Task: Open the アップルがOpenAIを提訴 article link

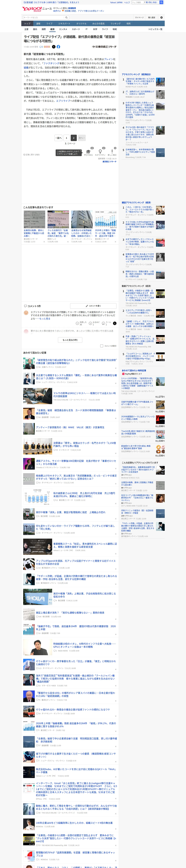Action: coord(76,562)
